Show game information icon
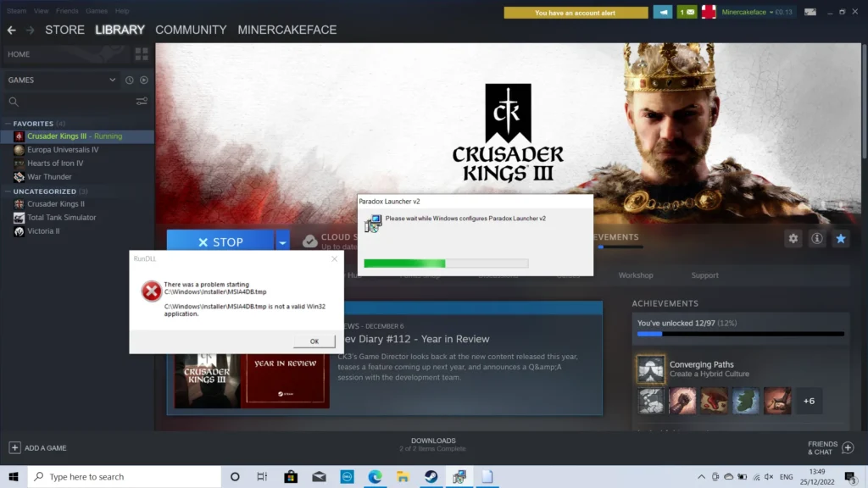868x488 pixels. tap(817, 238)
